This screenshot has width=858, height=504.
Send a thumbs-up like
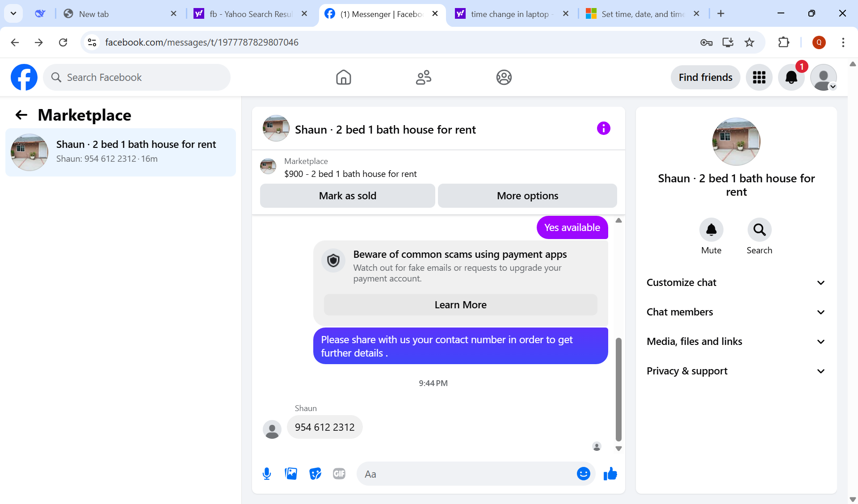pyautogui.click(x=610, y=474)
